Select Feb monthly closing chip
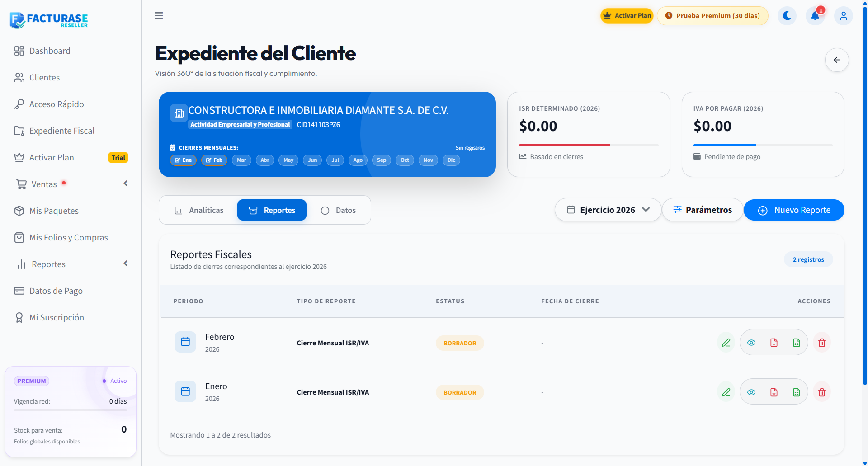The height and width of the screenshot is (466, 868). click(214, 160)
